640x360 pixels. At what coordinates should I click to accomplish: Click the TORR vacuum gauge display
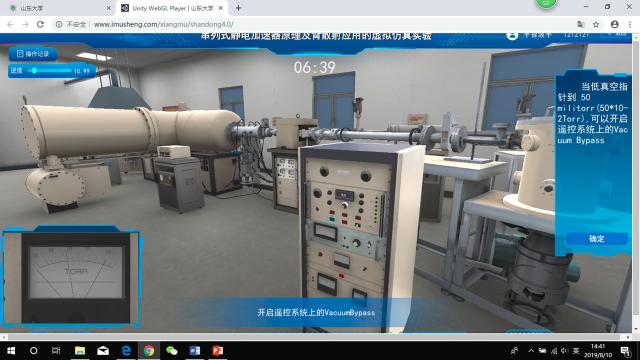[x=76, y=272]
